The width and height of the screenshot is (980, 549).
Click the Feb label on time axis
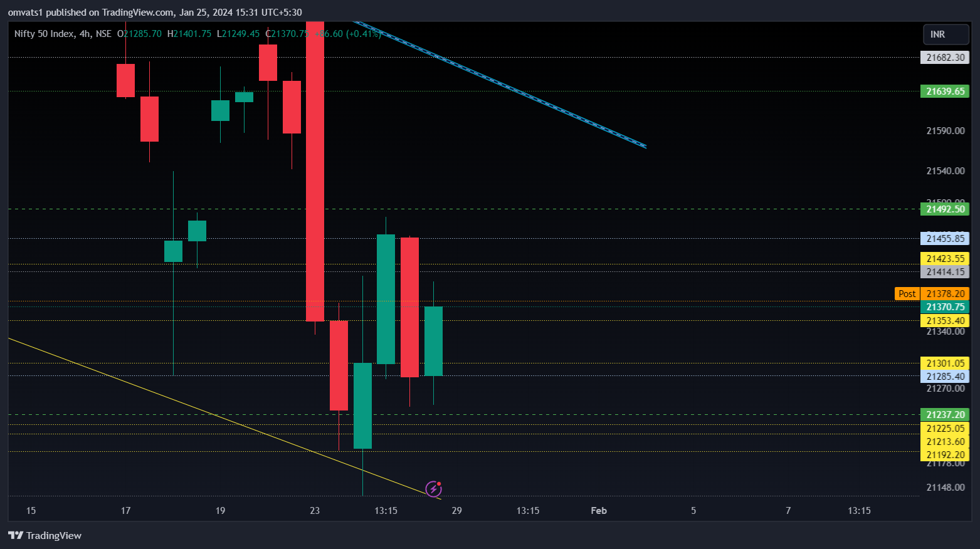[599, 511]
